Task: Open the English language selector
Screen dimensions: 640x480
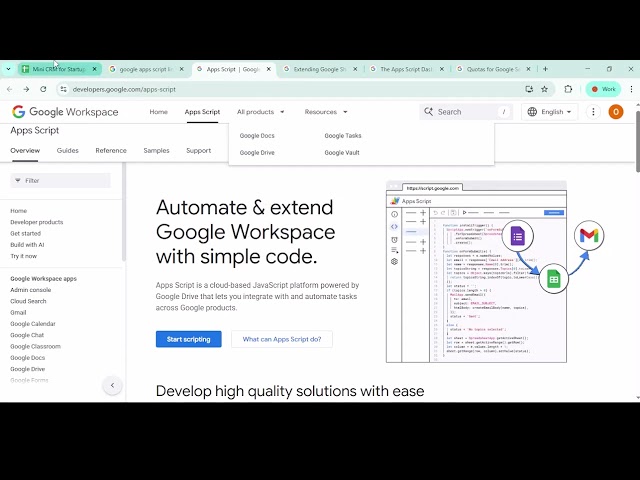Action: 549,112
